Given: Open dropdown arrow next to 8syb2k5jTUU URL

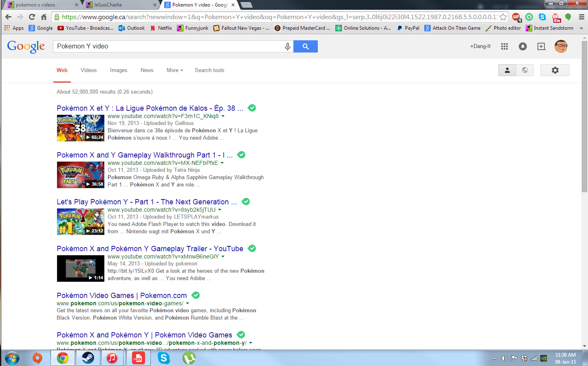Looking at the screenshot, I should pos(220,210).
